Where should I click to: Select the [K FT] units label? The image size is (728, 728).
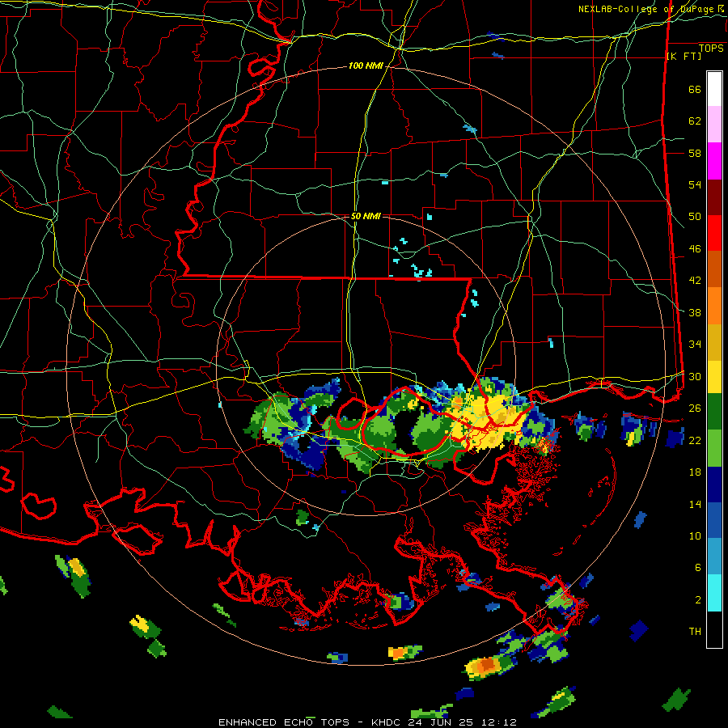pos(684,56)
